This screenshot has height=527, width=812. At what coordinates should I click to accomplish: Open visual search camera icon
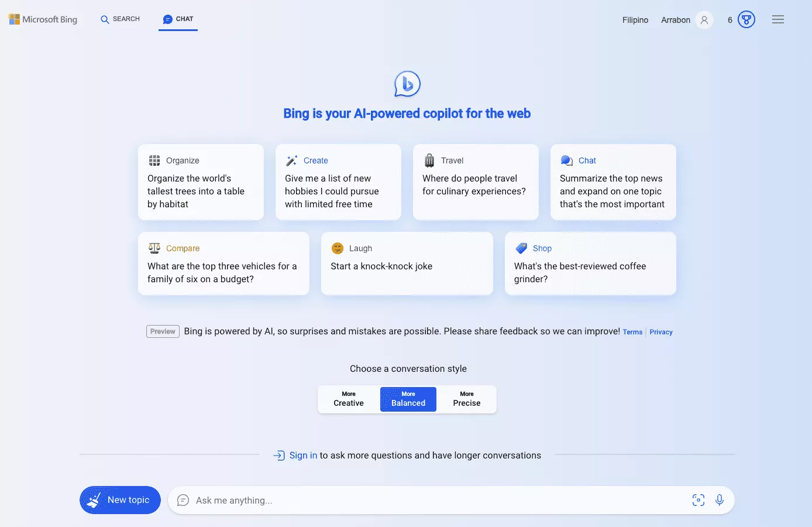[699, 500]
